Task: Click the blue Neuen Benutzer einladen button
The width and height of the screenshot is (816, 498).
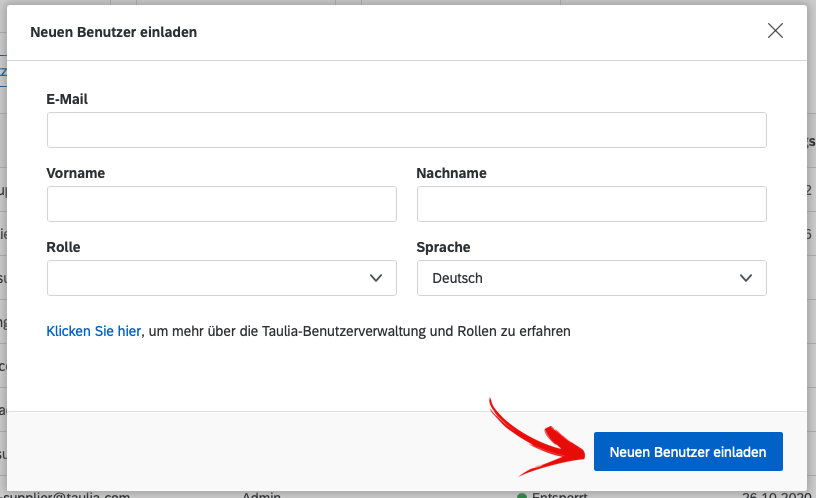Action: (x=688, y=452)
